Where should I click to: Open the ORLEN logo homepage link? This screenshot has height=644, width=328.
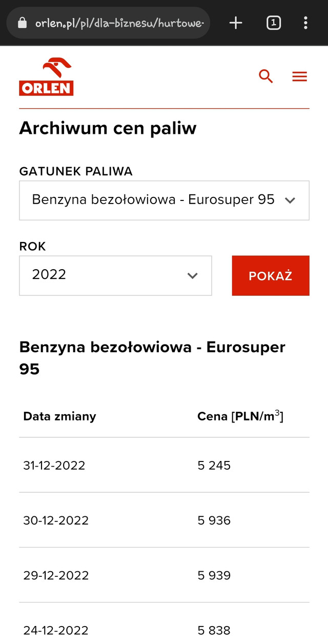46,77
